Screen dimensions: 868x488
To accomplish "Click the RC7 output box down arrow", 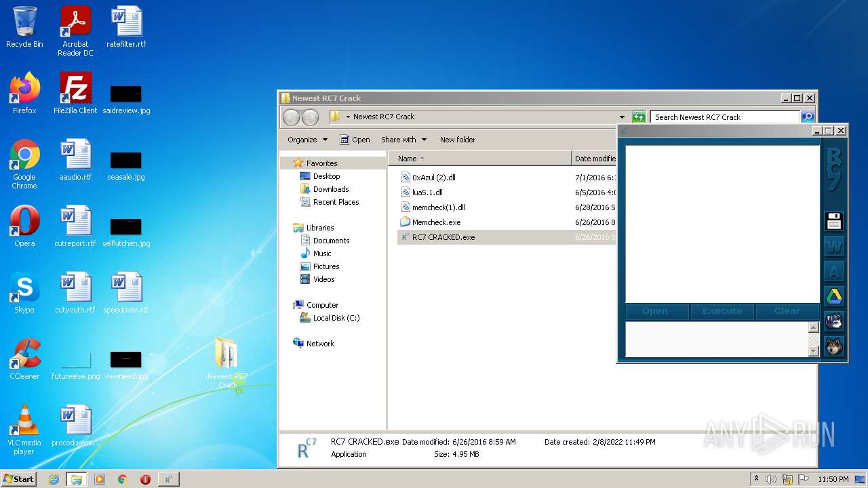I will pyautogui.click(x=814, y=351).
